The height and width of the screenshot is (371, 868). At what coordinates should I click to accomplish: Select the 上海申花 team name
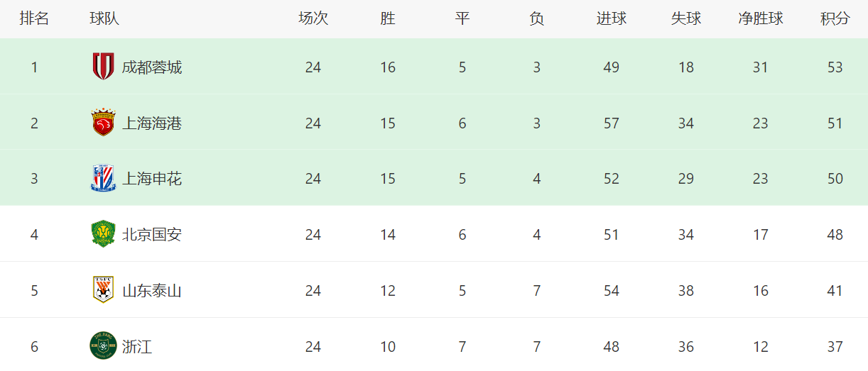pos(152,179)
